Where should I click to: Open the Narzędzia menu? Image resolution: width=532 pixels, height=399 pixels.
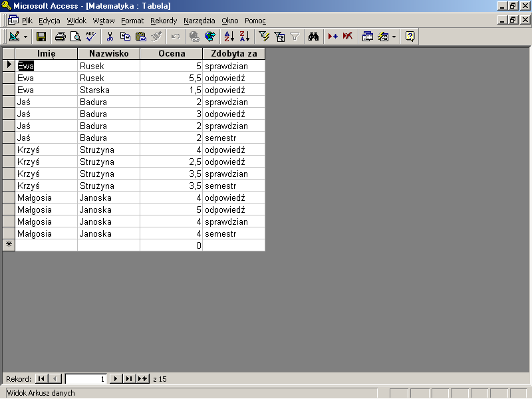coord(199,21)
